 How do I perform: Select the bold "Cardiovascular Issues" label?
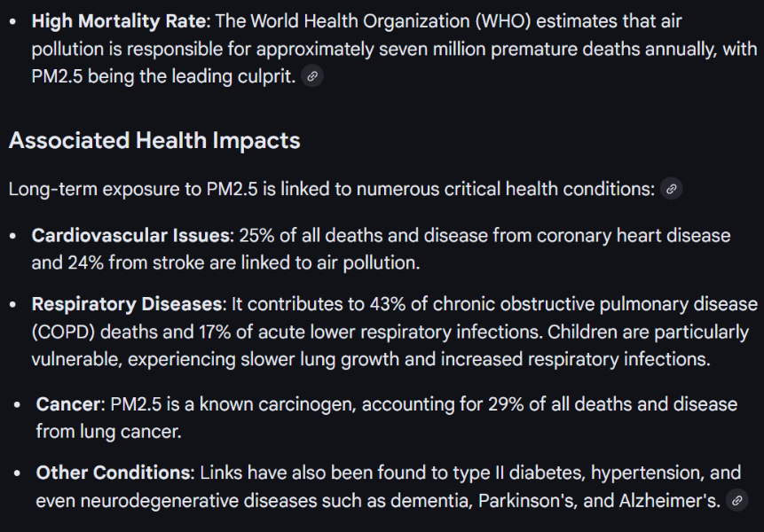coord(131,236)
